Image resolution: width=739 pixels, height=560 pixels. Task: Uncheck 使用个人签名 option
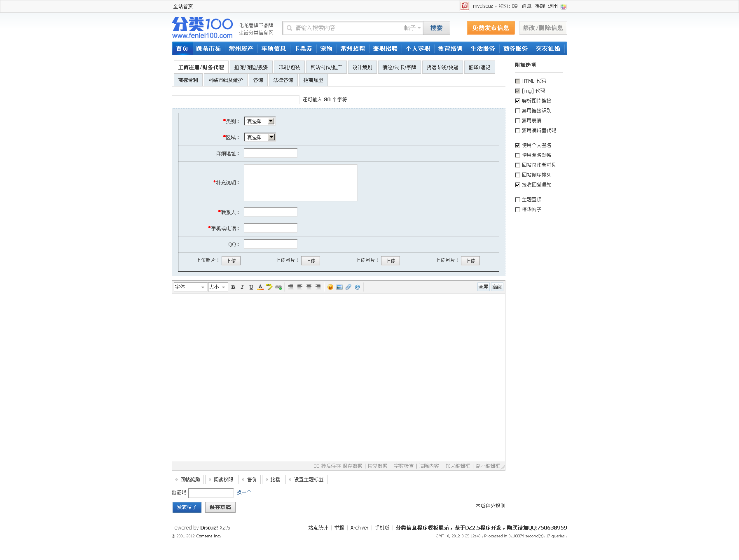(517, 145)
